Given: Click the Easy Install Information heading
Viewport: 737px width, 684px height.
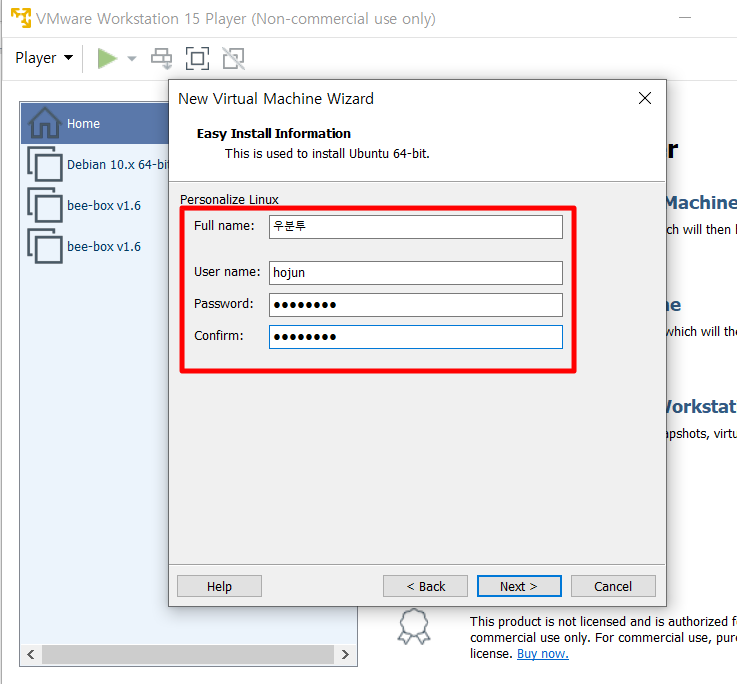Looking at the screenshot, I should click(274, 134).
